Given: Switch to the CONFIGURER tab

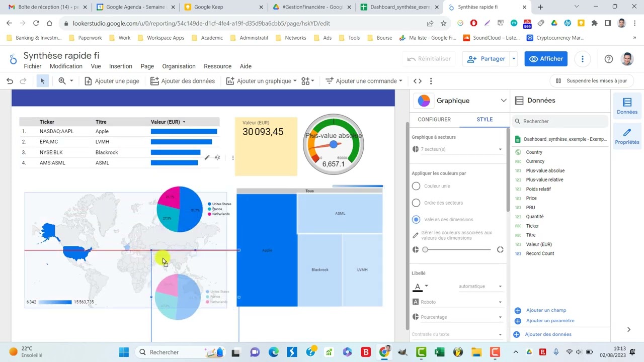Looking at the screenshot, I should coord(434,119).
